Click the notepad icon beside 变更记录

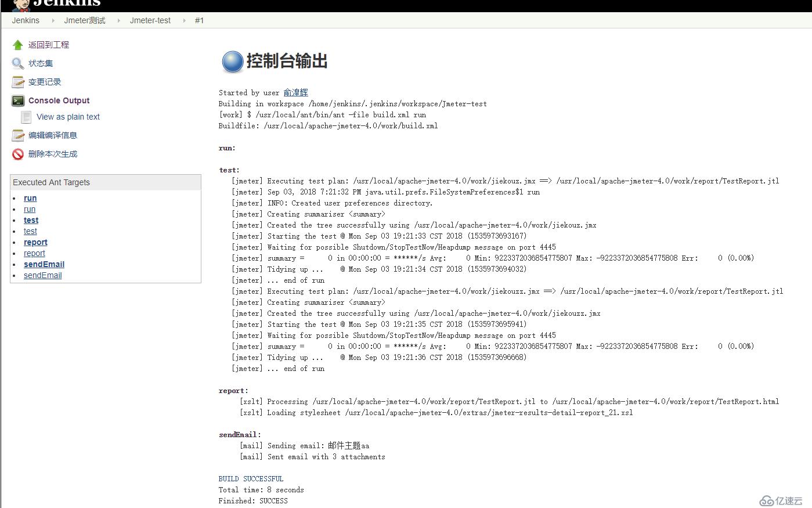click(18, 82)
